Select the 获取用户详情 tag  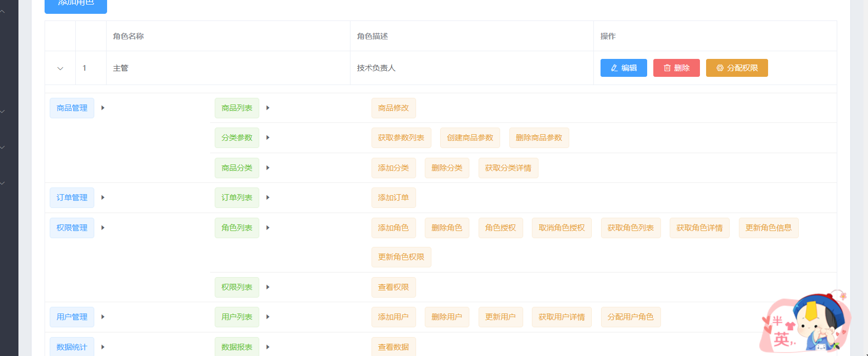point(562,317)
